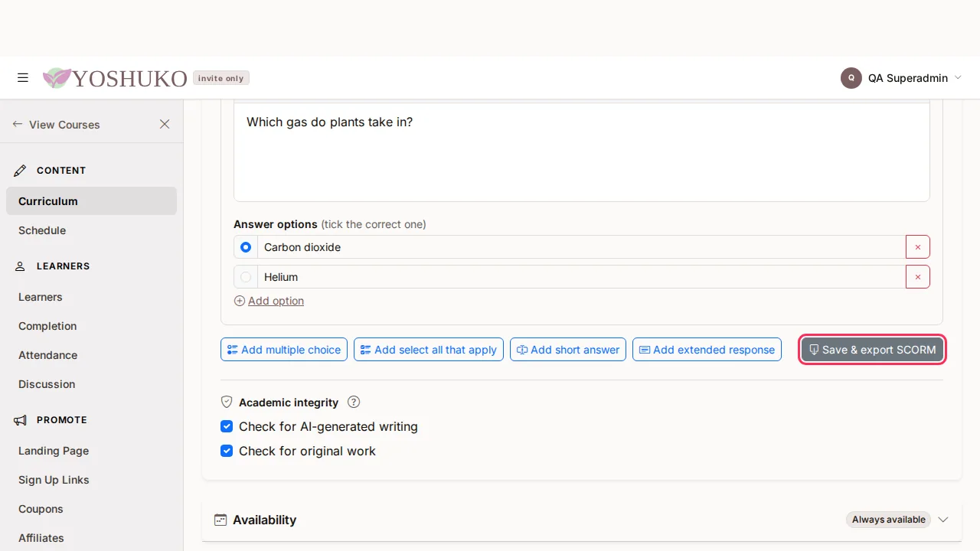The width and height of the screenshot is (980, 551).
Task: Open the Discussion page
Action: [x=91, y=384]
